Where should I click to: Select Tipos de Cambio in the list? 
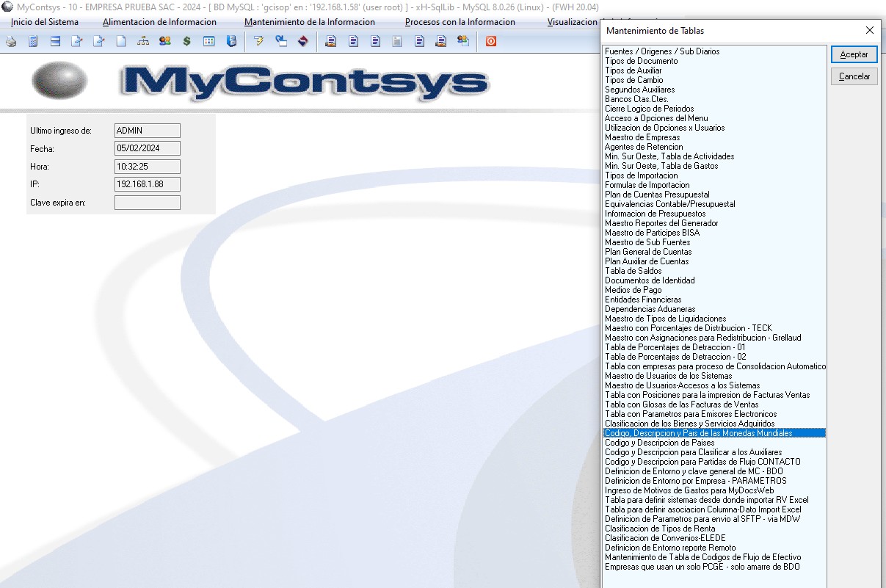(633, 80)
